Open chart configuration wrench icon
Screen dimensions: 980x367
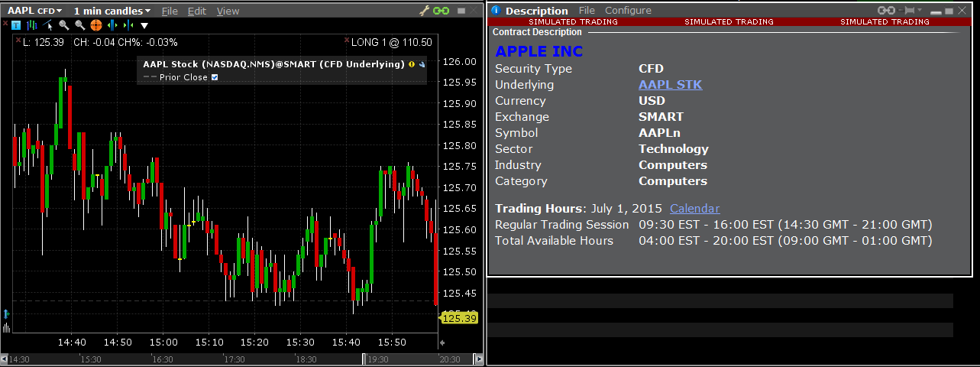coord(425,11)
